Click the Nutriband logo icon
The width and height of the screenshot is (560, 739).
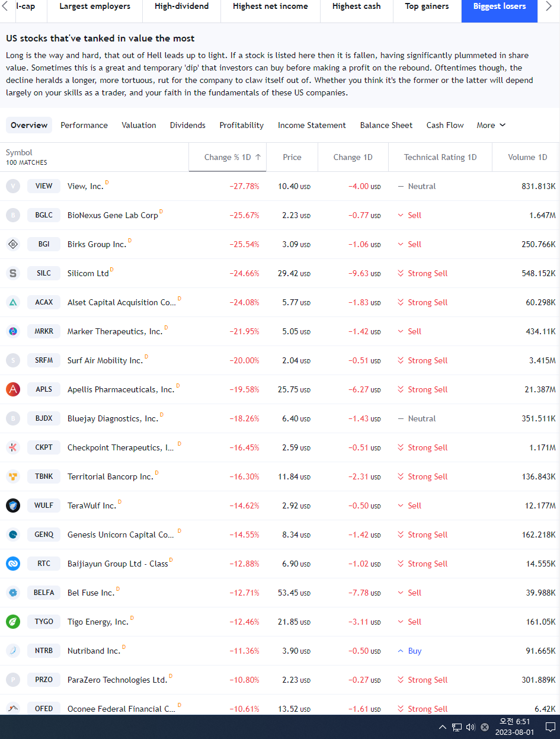[13, 651]
